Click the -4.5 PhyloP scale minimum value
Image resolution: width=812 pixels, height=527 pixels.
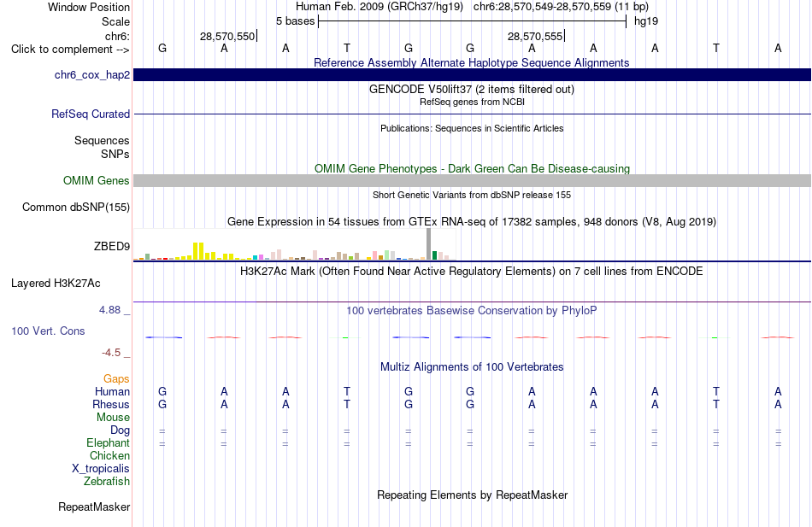(x=111, y=353)
